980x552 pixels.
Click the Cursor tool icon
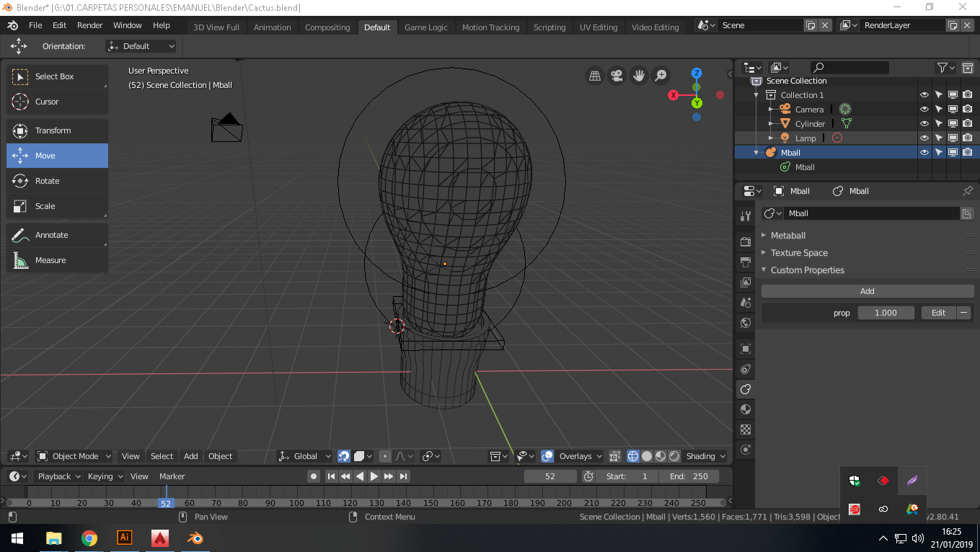[x=20, y=102]
